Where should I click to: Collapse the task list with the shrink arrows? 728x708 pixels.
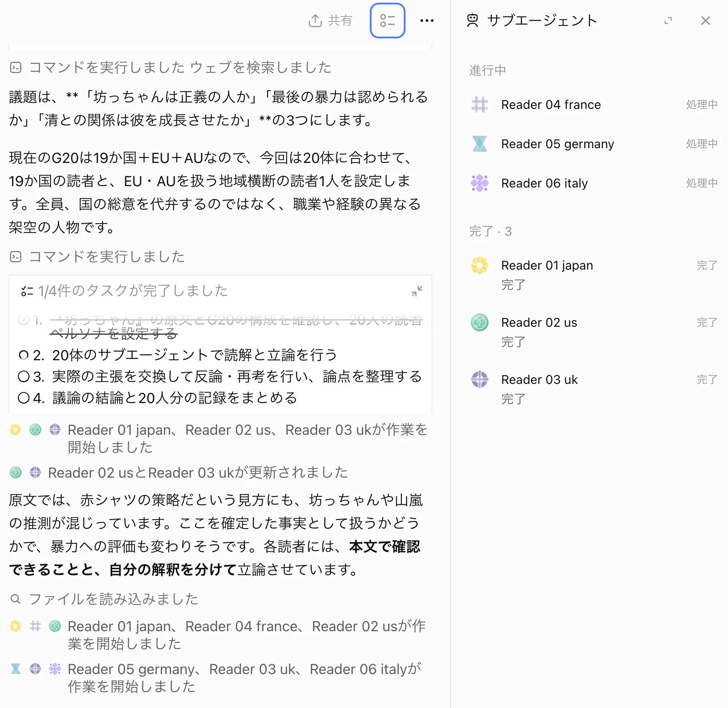coord(417,291)
